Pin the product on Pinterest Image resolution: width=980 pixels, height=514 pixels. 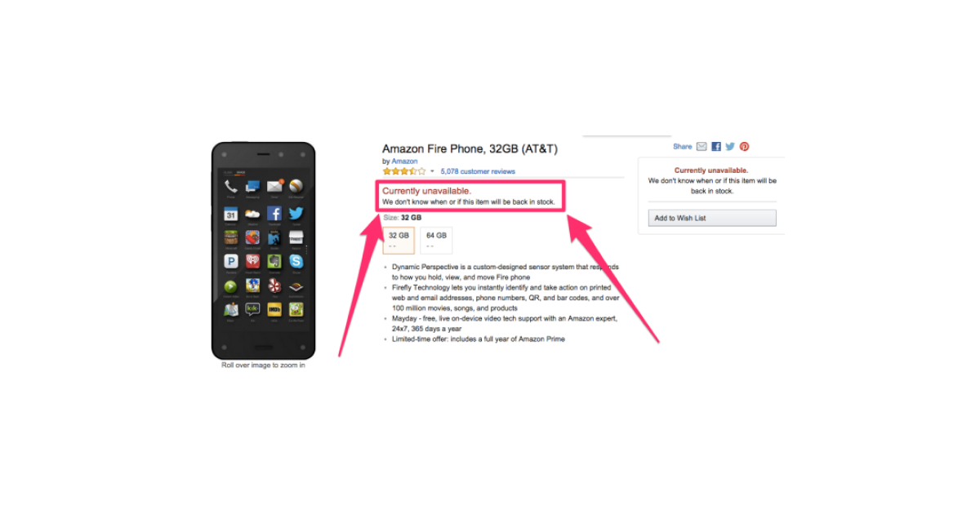click(744, 147)
